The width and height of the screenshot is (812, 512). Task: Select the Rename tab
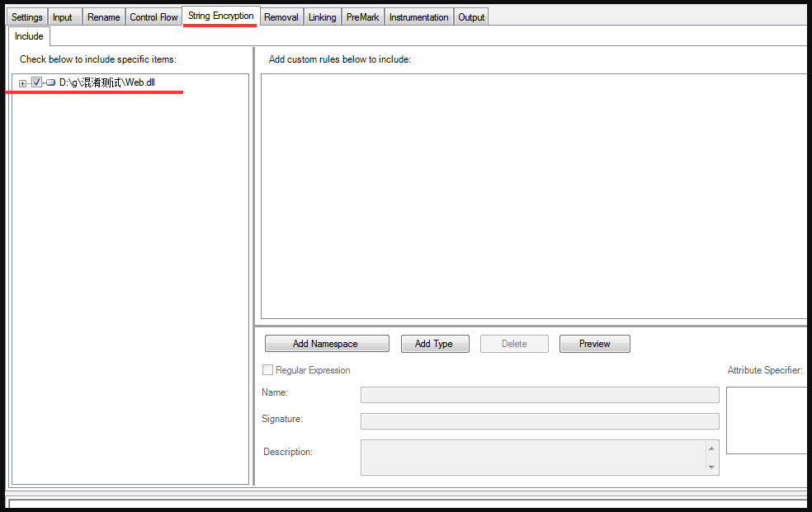point(103,16)
